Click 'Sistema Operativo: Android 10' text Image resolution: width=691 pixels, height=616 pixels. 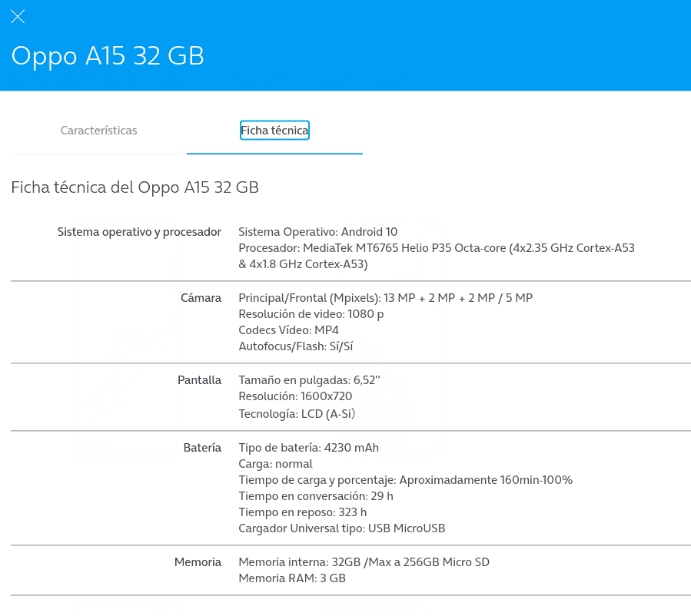click(317, 232)
